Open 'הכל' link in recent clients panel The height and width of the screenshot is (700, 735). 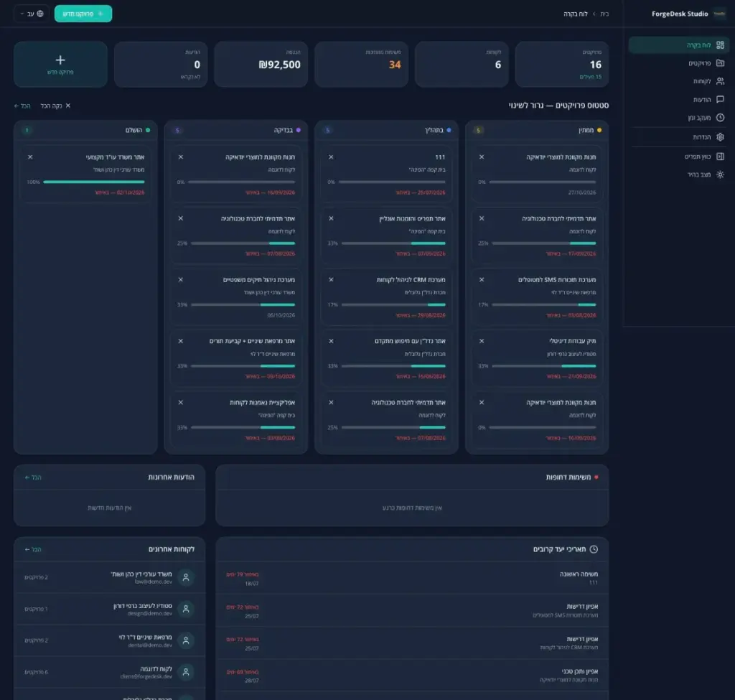[x=33, y=549]
